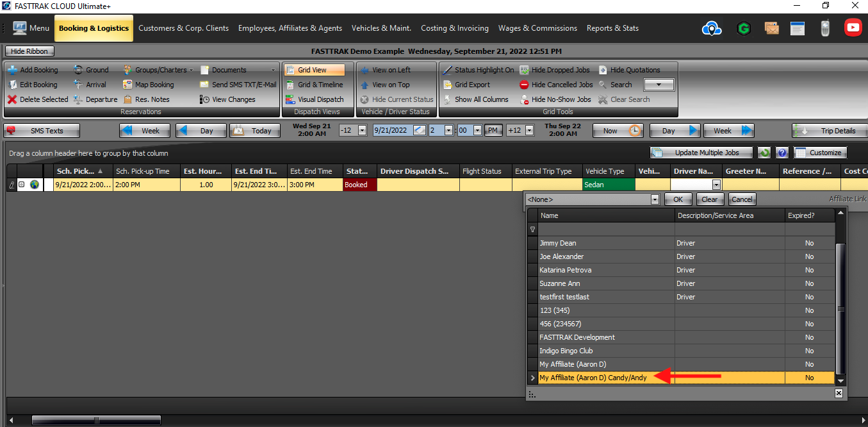Open the <None> driver combo box
The width and height of the screenshot is (868, 427).
592,199
